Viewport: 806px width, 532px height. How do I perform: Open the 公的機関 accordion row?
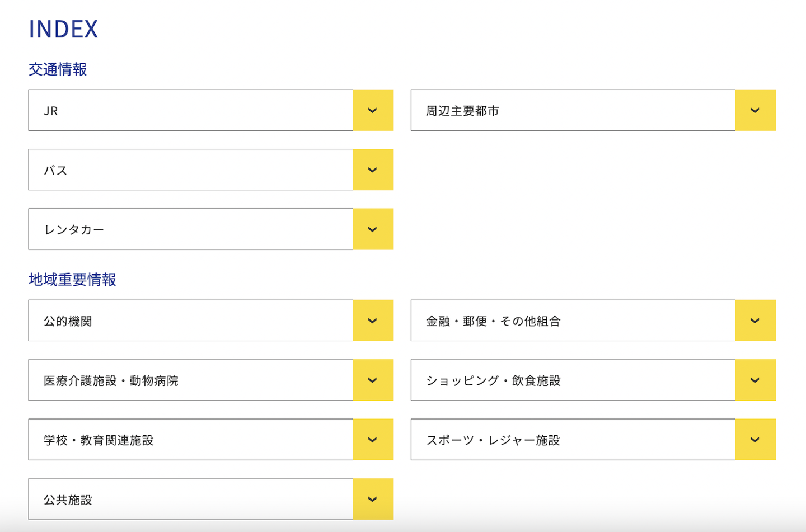[x=190, y=321]
